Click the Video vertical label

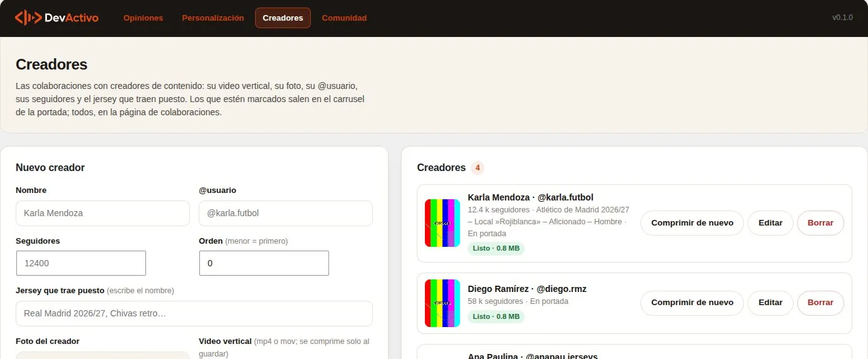(225, 341)
